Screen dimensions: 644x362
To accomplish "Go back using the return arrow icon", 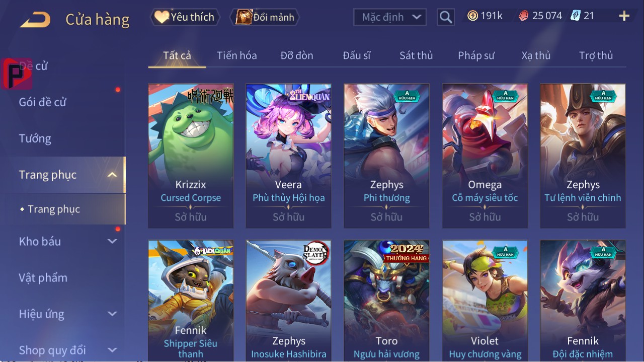I will tap(35, 20).
